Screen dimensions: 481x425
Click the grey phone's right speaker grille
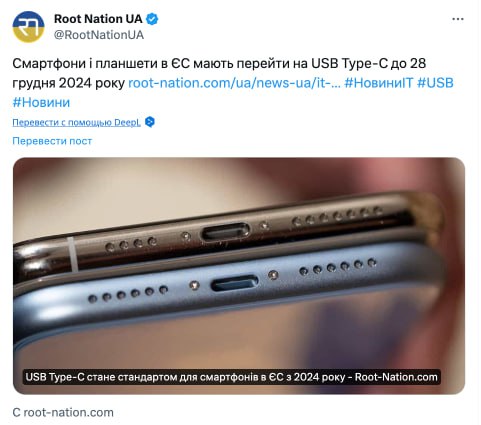click(x=337, y=216)
